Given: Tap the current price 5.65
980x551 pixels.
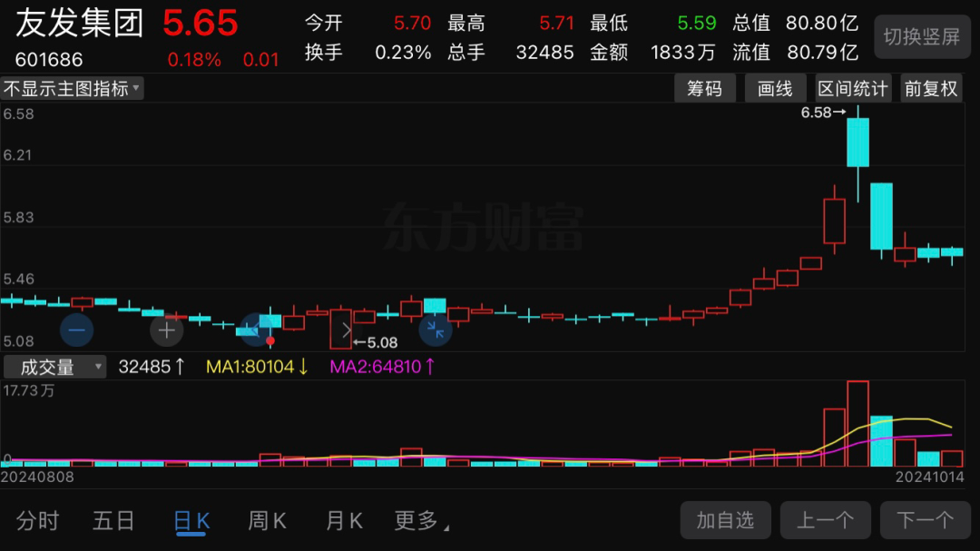Looking at the screenshot, I should pyautogui.click(x=200, y=24).
